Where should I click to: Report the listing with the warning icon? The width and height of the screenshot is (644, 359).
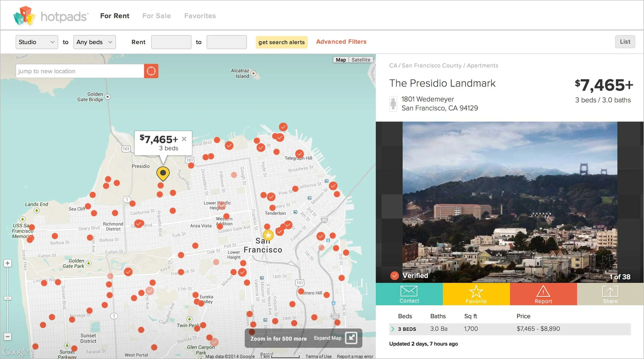pos(543,292)
